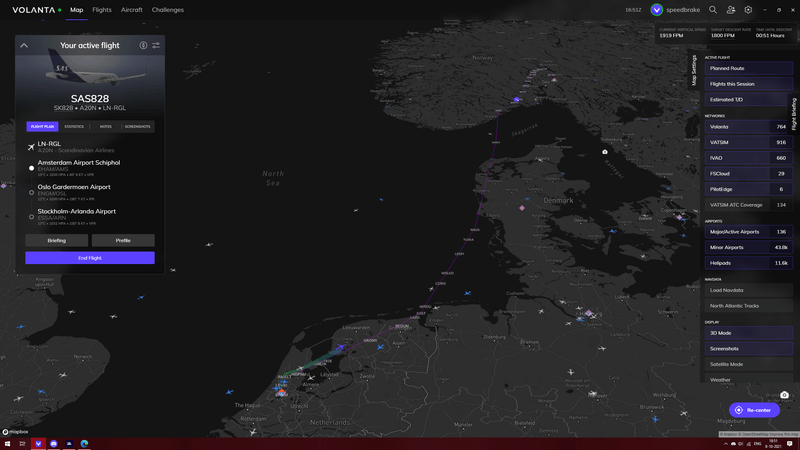Open the flight Briefing
The height and width of the screenshot is (450, 800).
[57, 240]
